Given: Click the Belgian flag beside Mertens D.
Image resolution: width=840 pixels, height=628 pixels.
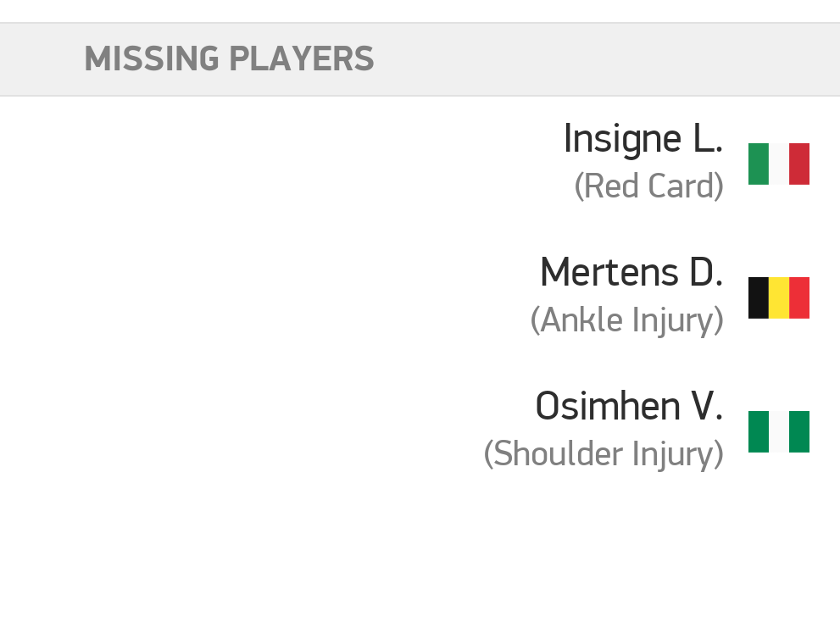Looking at the screenshot, I should 778,297.
